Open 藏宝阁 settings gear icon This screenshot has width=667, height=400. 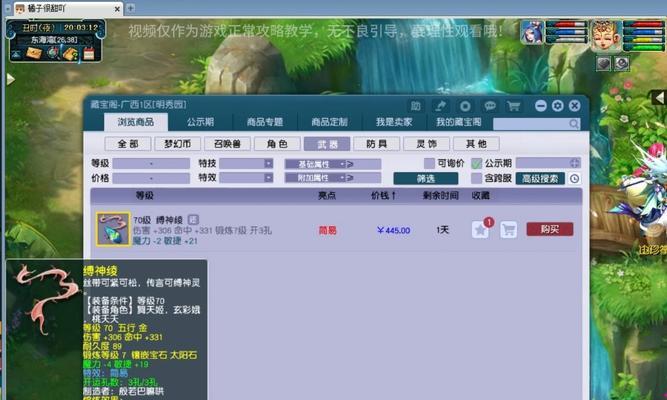(558, 106)
